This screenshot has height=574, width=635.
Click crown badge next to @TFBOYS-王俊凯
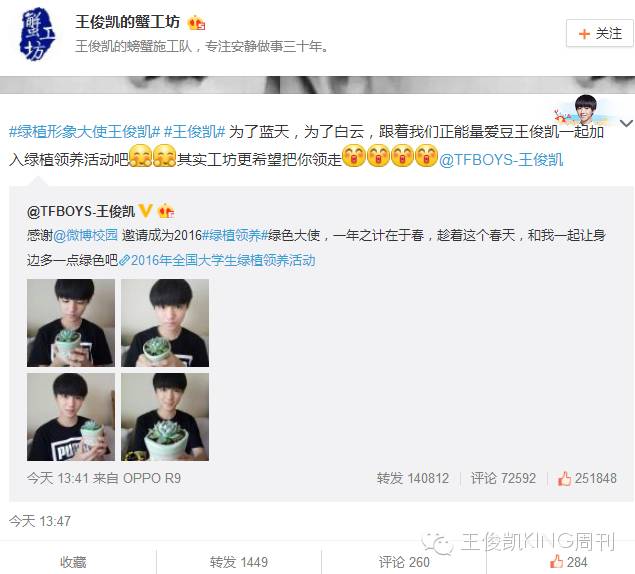(166, 211)
